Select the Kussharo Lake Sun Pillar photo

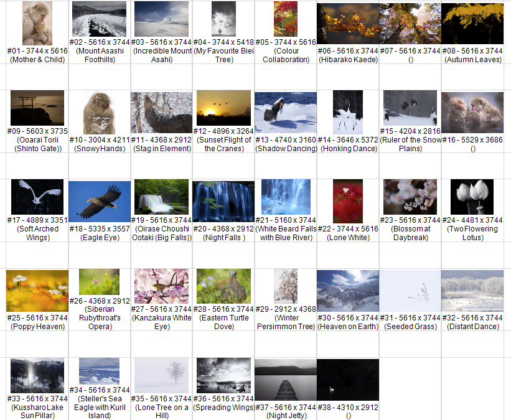click(x=37, y=375)
